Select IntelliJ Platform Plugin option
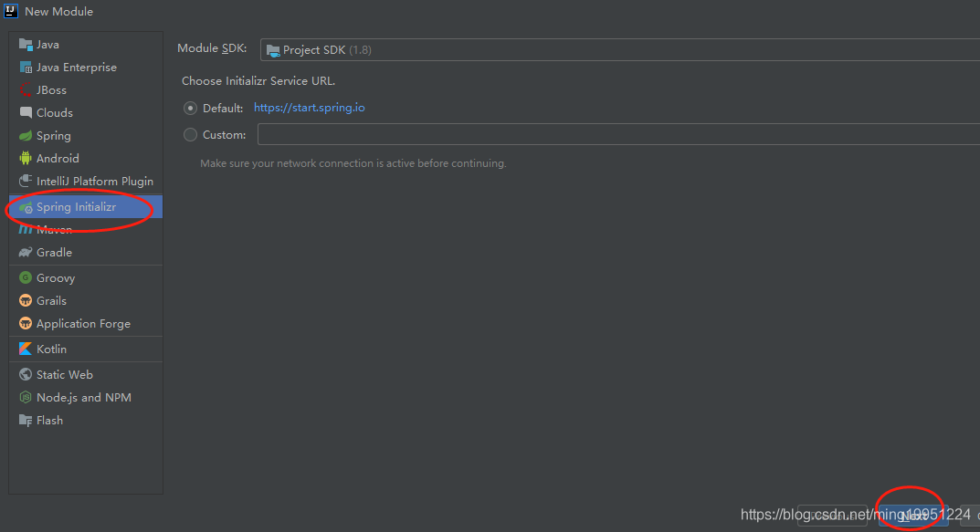Viewport: 980px width, 532px height. click(x=94, y=181)
